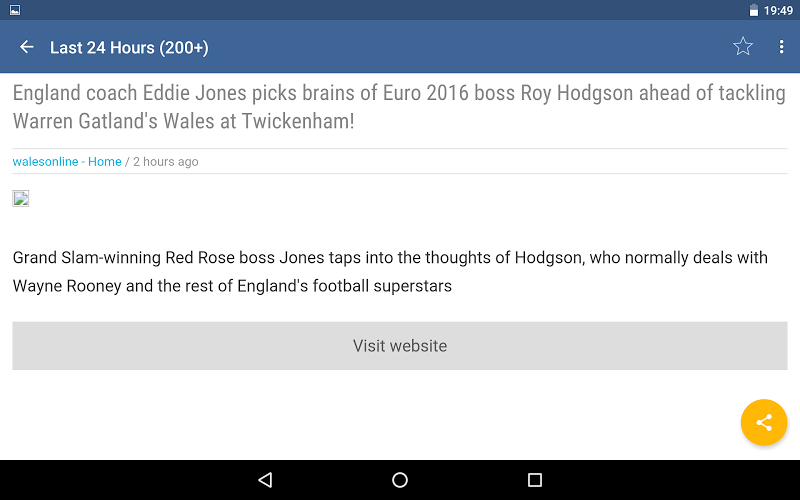Open the three-dot overflow menu
Viewport: 800px width, 500px height.
pyautogui.click(x=781, y=47)
